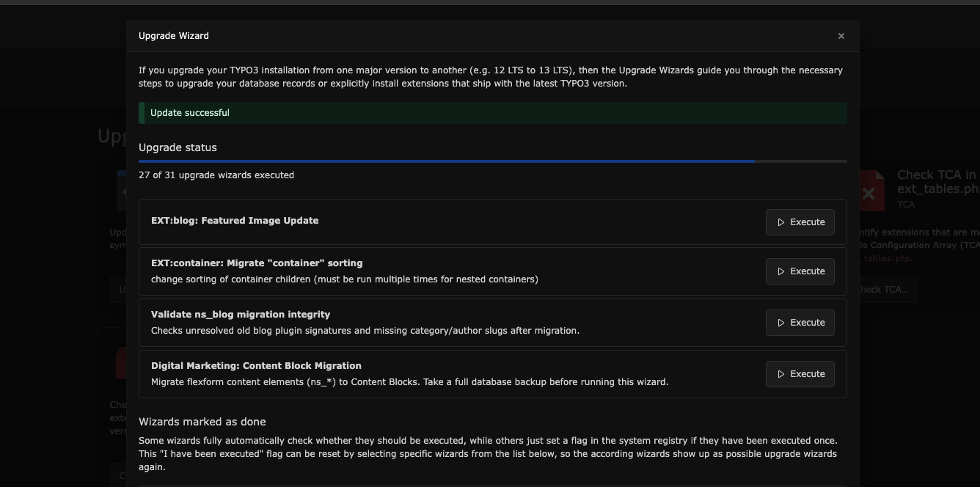Viewport: 980px width, 487px height.
Task: Execute the Validate ns_blog migration integrity wizard
Action: point(800,323)
